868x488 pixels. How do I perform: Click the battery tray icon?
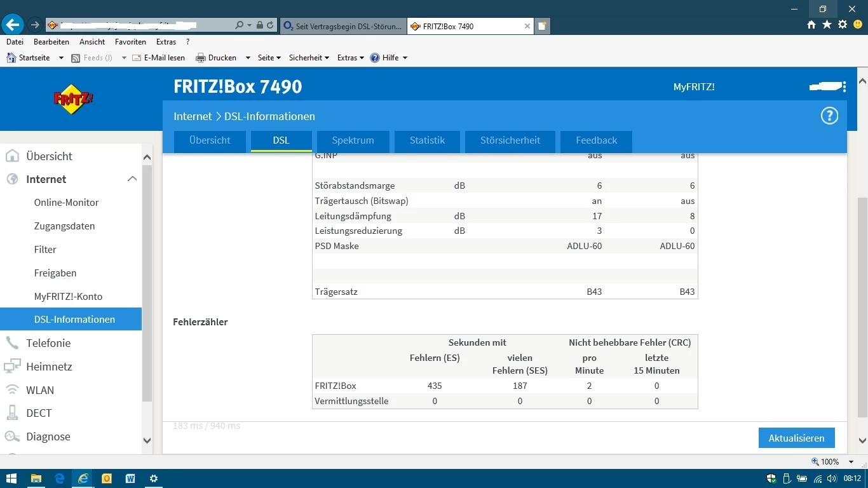(x=802, y=478)
